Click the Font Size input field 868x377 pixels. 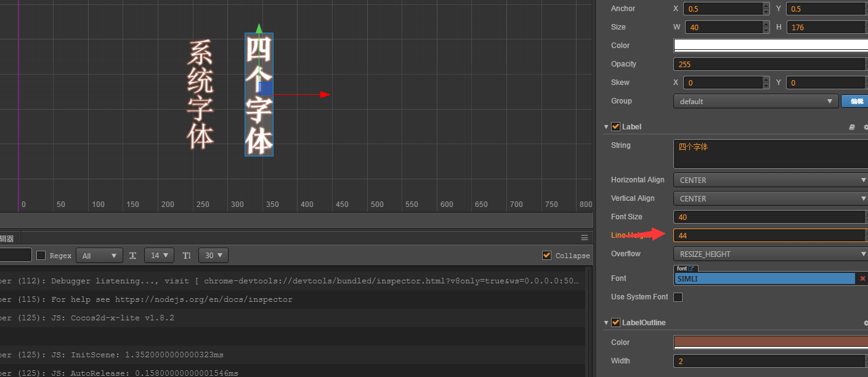[771, 217]
